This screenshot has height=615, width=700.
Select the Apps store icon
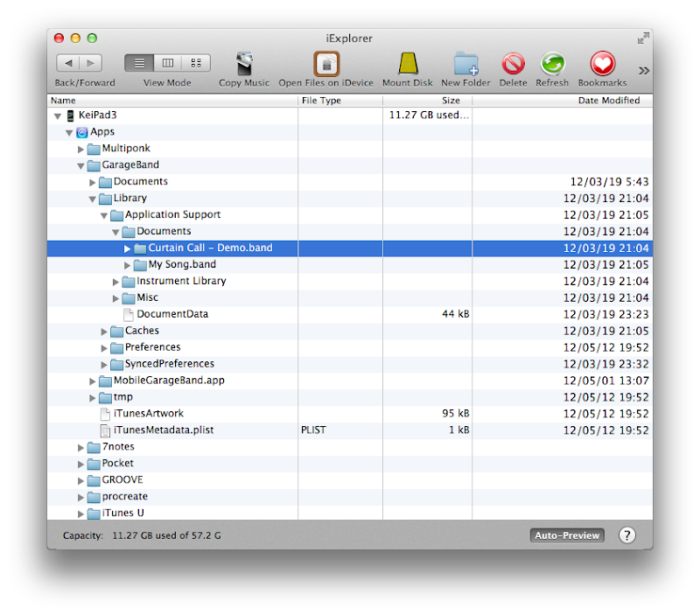(x=81, y=132)
